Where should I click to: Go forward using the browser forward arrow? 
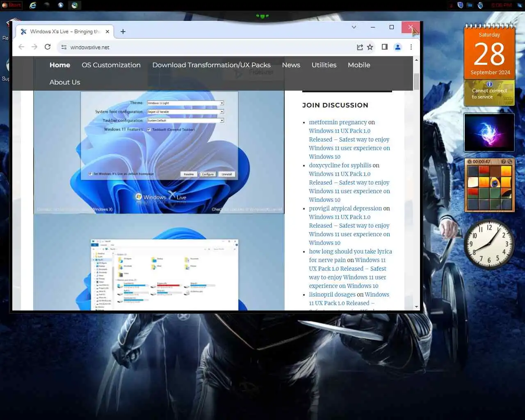[x=34, y=47]
